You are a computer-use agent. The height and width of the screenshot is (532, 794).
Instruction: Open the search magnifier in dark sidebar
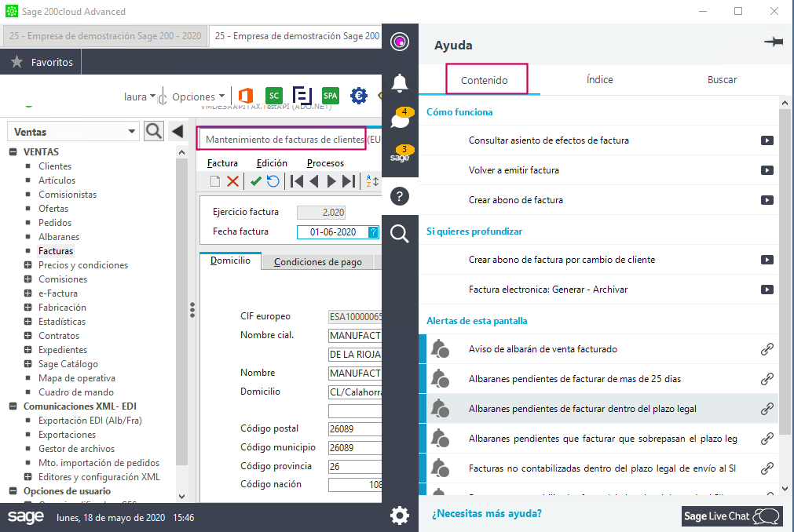(400, 234)
